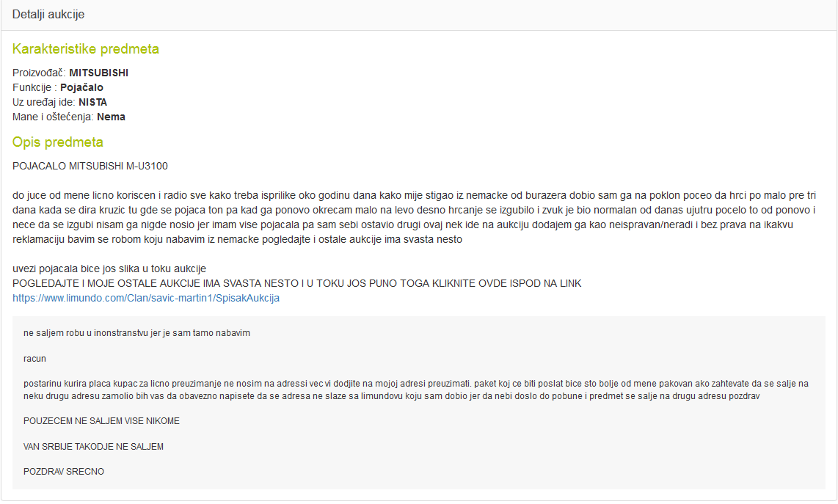Click the paragraph starting 'postarinu kurira placa kupac'

tap(416, 390)
